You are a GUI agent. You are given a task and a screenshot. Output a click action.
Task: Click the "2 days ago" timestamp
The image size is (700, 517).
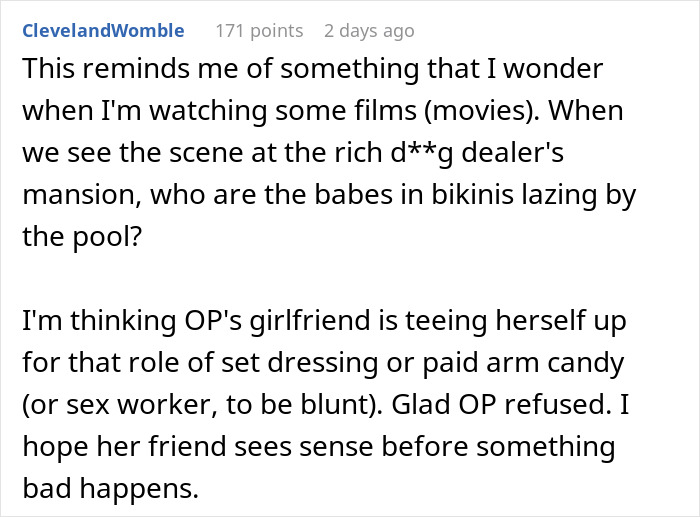[x=368, y=31]
